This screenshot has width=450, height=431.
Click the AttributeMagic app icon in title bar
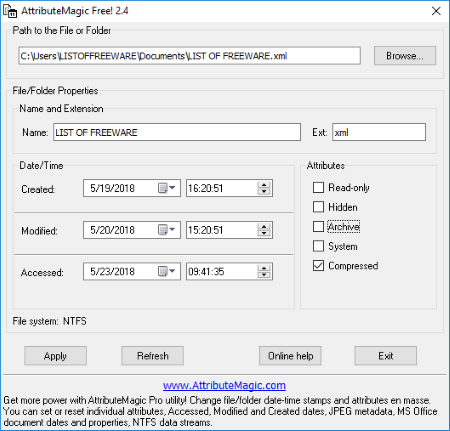10,11
